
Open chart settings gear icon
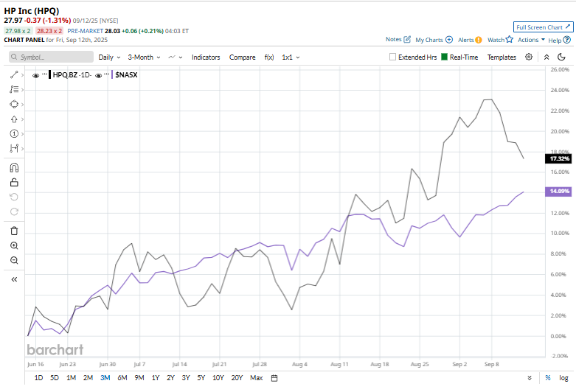[529, 57]
